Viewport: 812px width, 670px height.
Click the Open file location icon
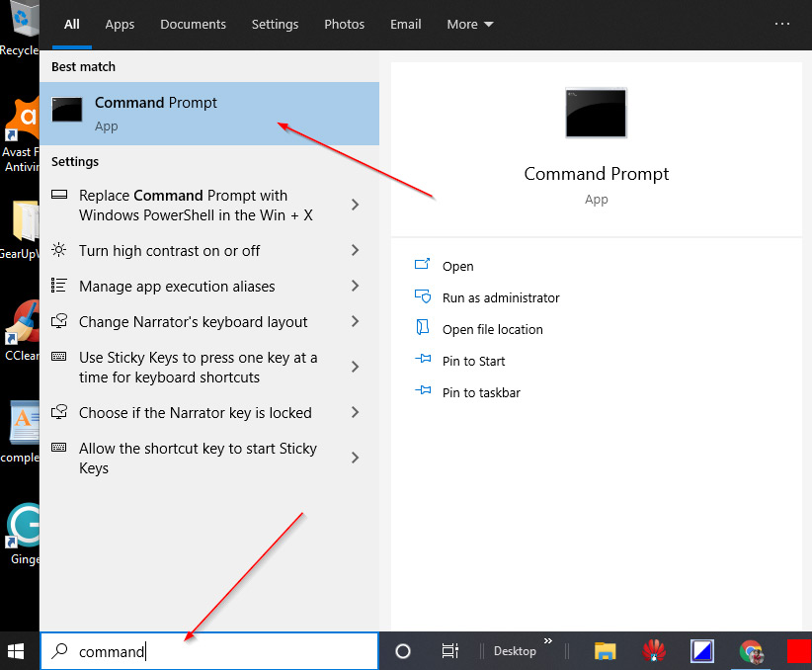[423, 327]
